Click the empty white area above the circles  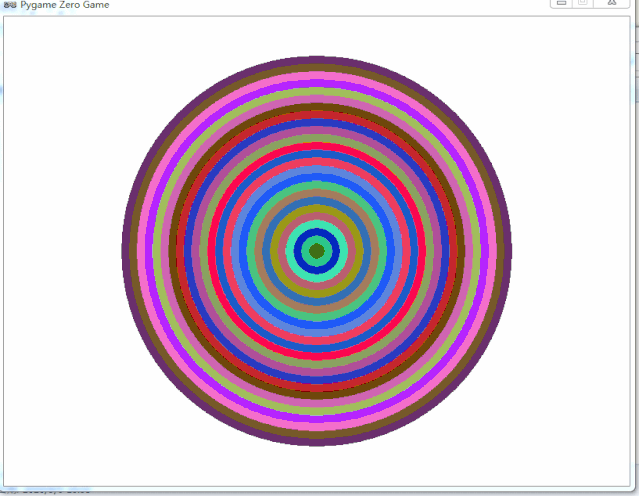(x=317, y=35)
